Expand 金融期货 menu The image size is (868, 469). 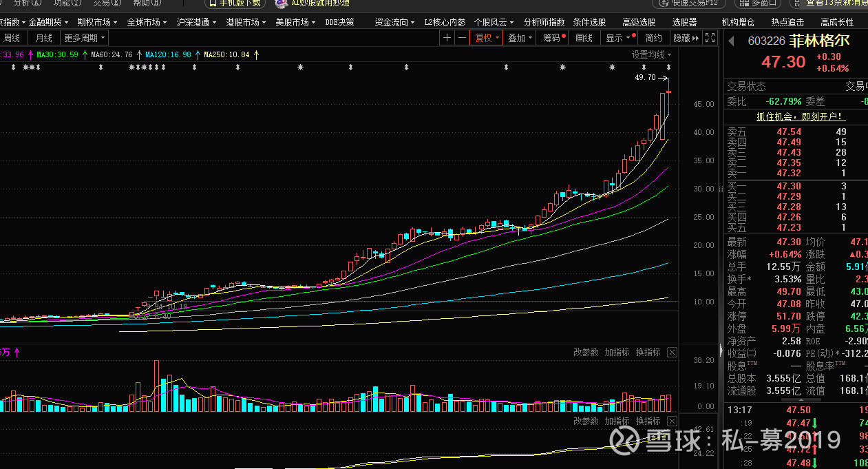click(48, 22)
